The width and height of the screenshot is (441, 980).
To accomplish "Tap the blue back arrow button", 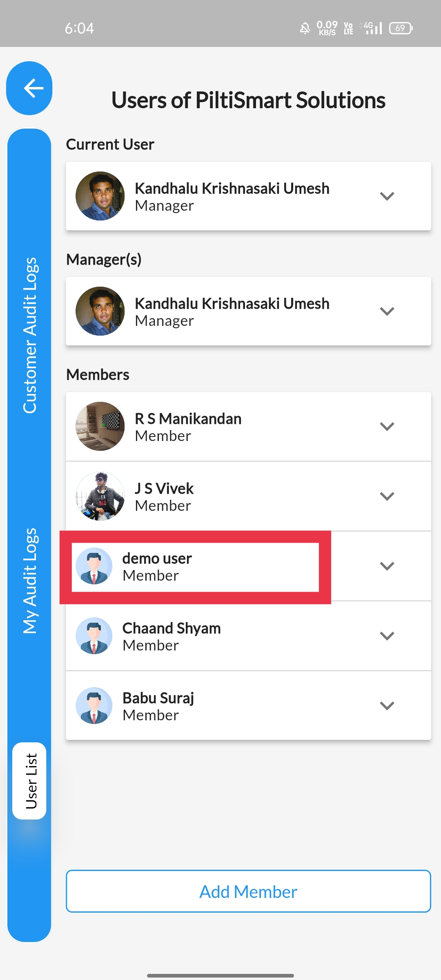I will (29, 88).
